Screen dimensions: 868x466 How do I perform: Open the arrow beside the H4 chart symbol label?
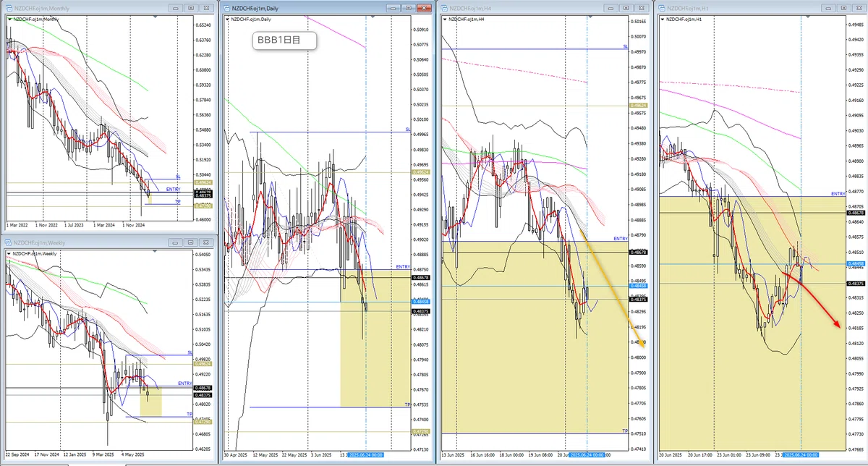(445, 19)
